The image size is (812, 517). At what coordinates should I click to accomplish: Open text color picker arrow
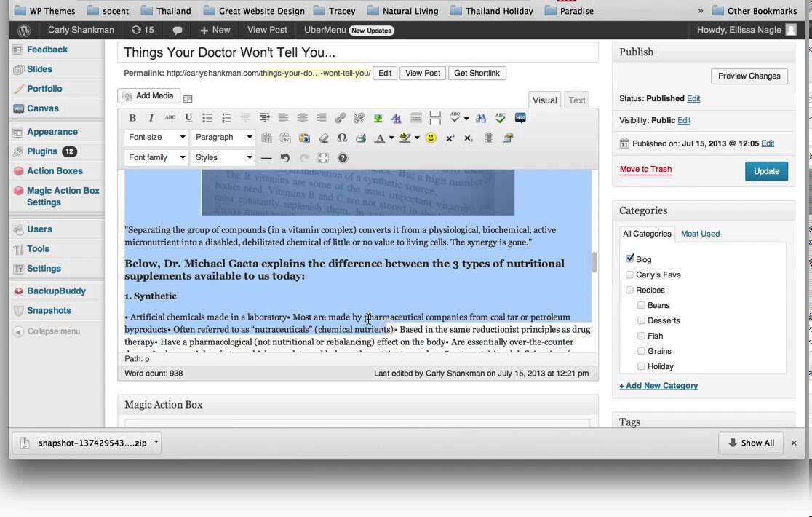(x=391, y=138)
